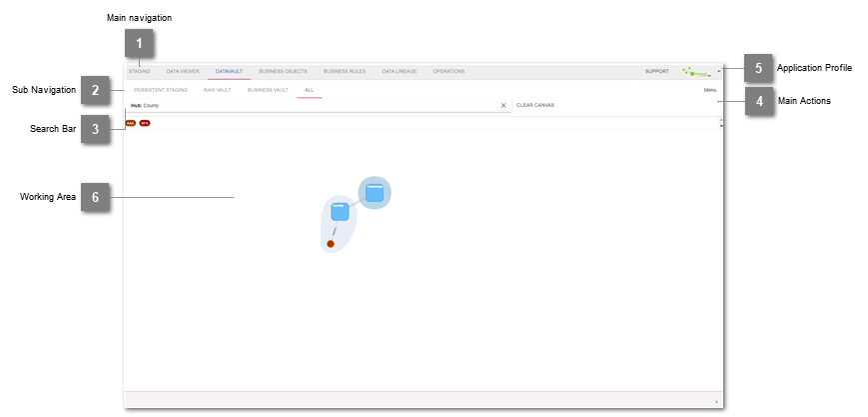Screen dimensions: 868x417
Task: Expand the application profile dropdown arrow
Action: [718, 72]
